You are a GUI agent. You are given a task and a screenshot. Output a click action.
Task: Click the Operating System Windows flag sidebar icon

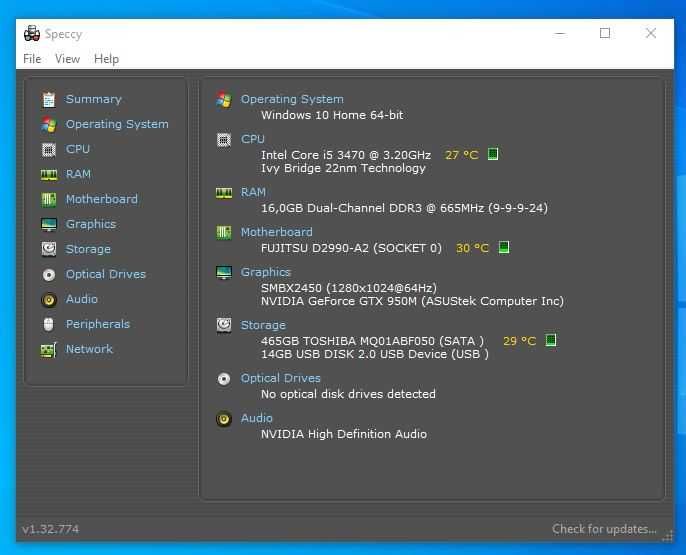coord(49,125)
